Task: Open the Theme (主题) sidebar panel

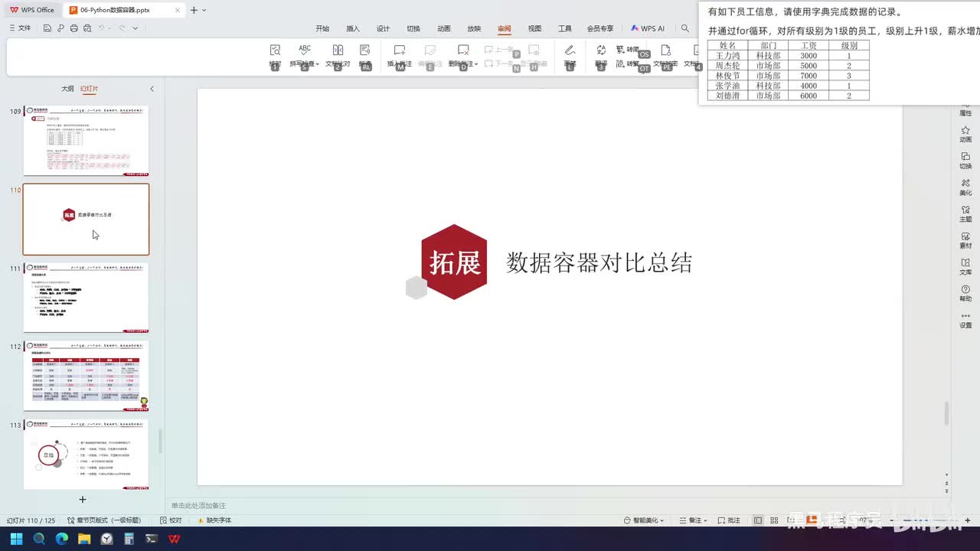Action: 965,214
